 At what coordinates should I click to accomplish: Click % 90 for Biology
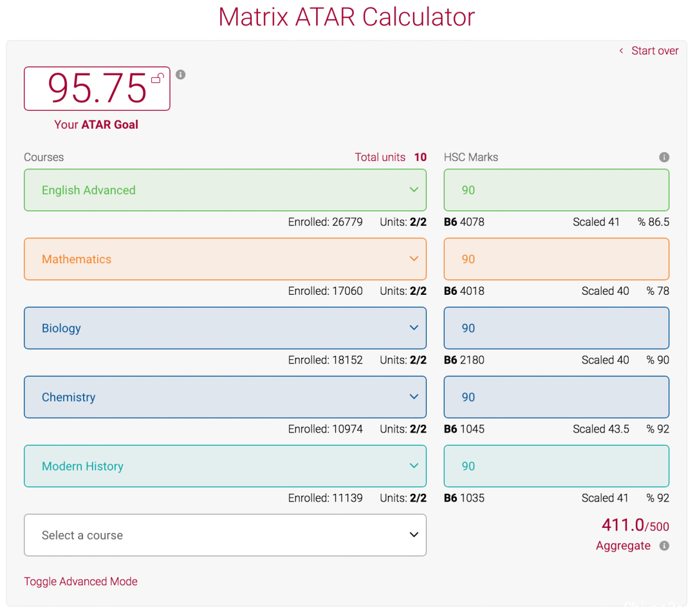[658, 360]
